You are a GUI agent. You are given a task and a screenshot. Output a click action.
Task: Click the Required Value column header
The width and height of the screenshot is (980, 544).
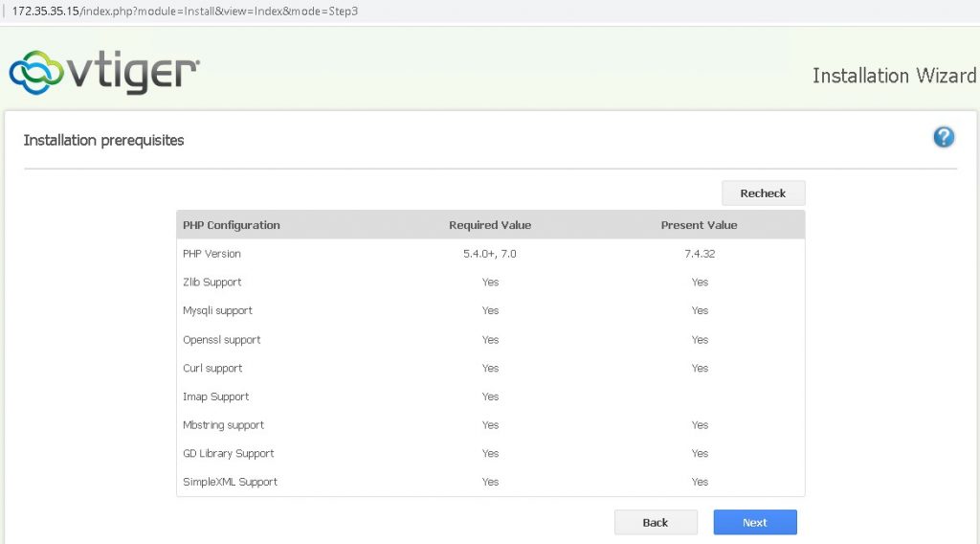490,225
